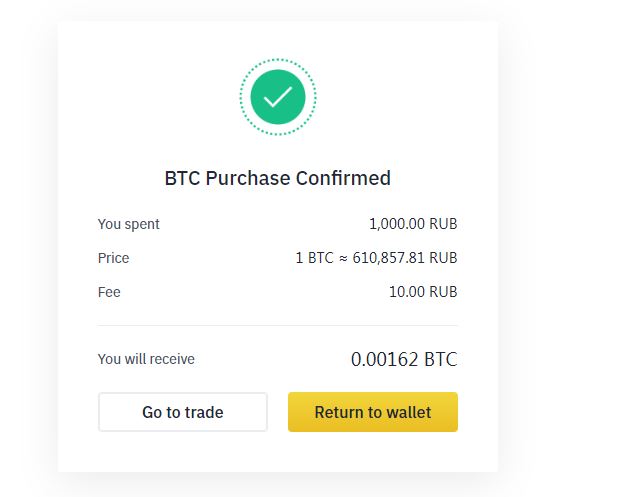The image size is (626, 497).
Task: Click the RUB currency in spent row
Action: [443, 224]
